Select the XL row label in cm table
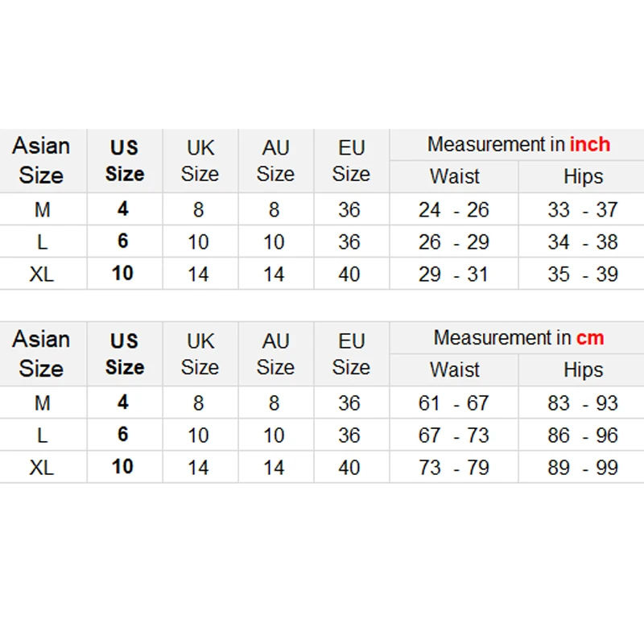 point(42,468)
